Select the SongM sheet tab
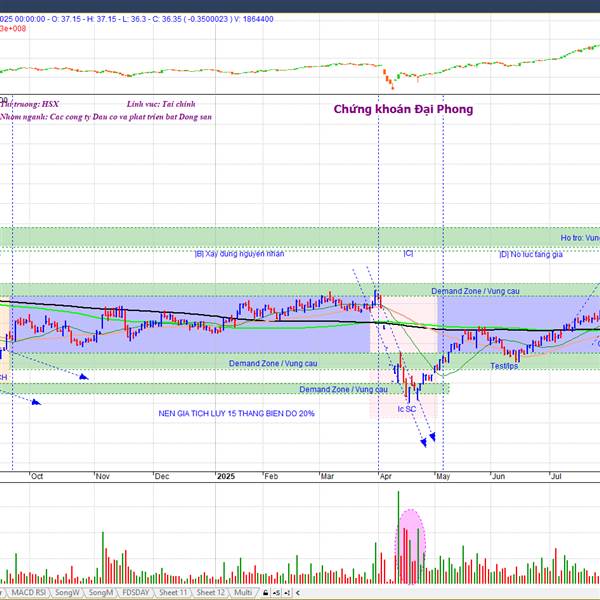 tap(101, 592)
